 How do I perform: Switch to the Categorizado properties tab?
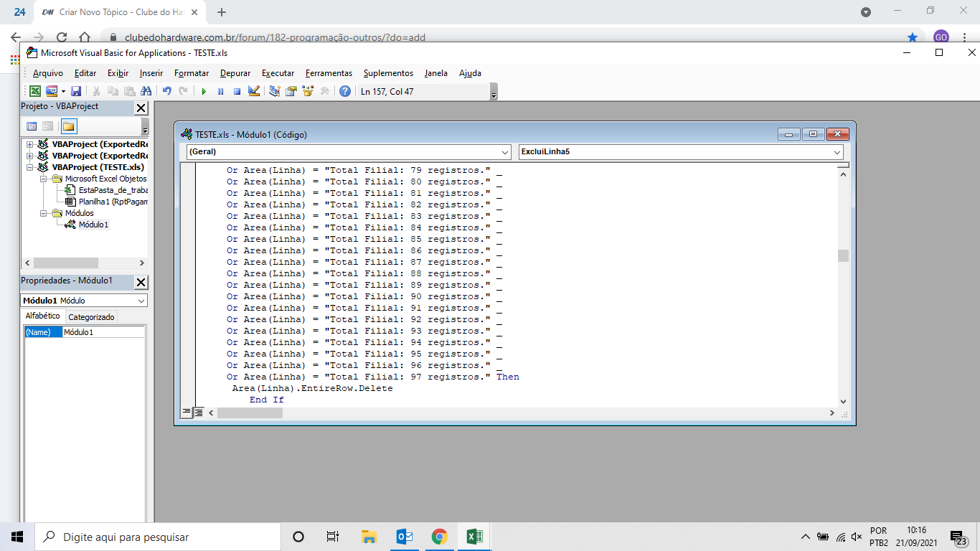point(91,317)
